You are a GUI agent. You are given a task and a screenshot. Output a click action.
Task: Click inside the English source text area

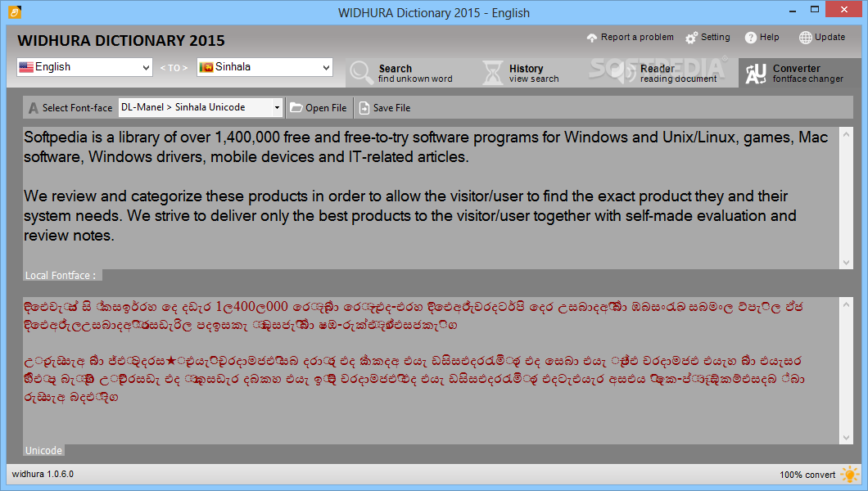point(432,198)
